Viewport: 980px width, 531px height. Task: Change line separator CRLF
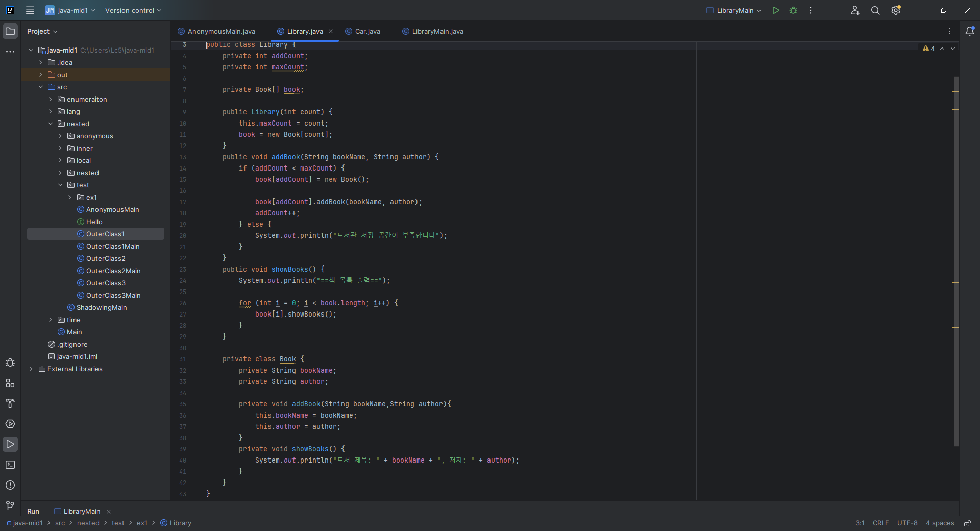tap(880, 523)
